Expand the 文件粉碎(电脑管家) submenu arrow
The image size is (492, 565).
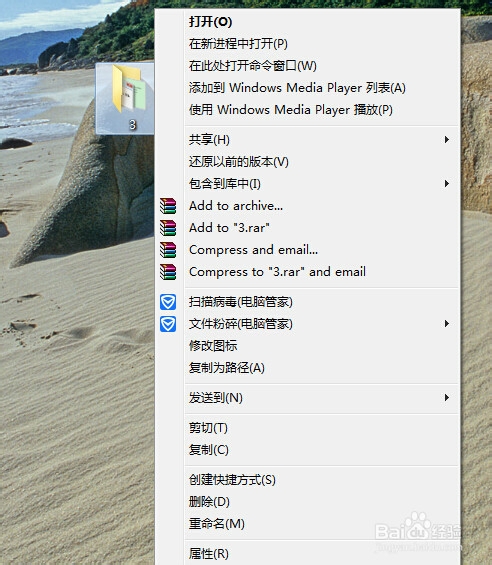(x=447, y=324)
